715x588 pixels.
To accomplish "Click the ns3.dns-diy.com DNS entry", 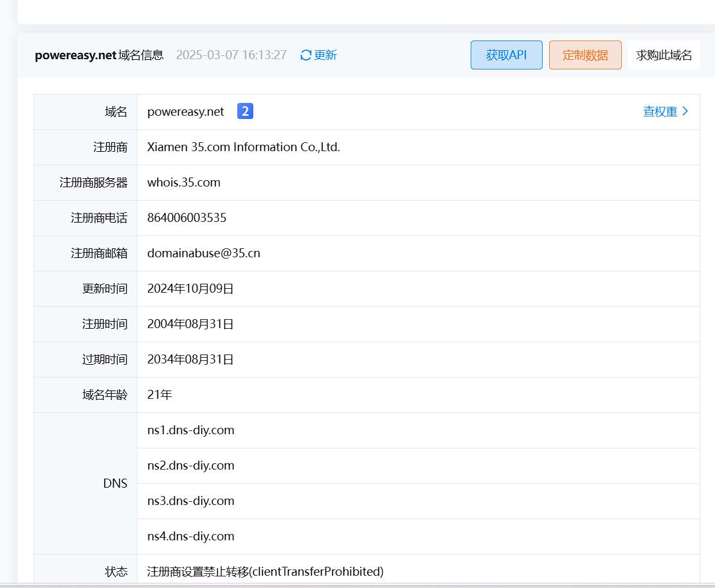I will [x=190, y=501].
